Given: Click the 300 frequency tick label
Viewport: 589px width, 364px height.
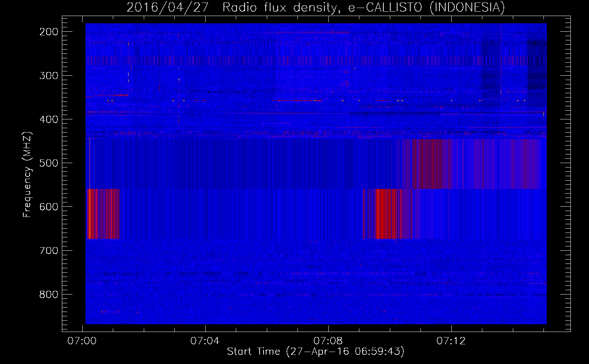Looking at the screenshot, I should click(49, 76).
